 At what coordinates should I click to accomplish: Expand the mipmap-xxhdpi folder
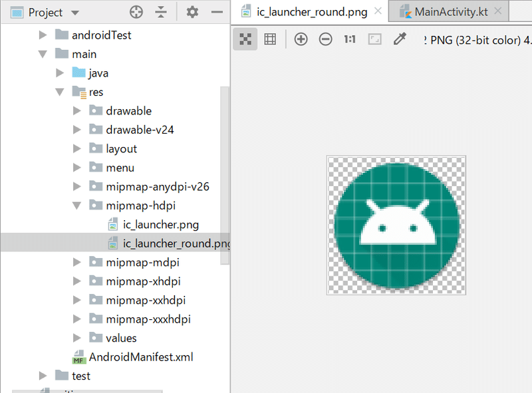pyautogui.click(x=77, y=301)
